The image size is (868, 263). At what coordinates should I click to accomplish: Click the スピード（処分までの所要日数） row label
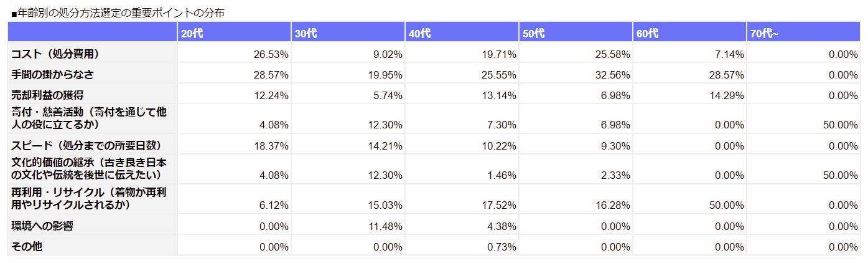86,146
